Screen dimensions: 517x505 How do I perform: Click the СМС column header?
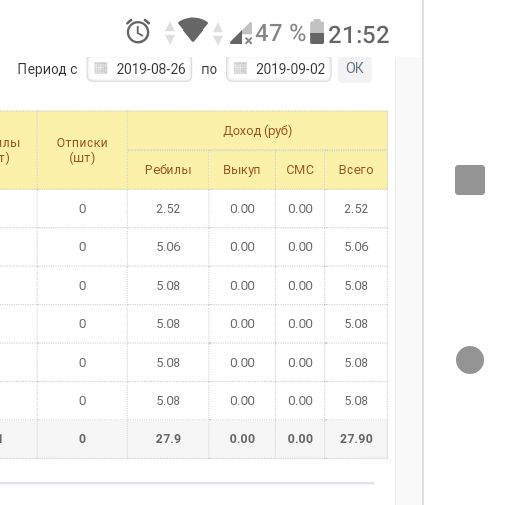[300, 170]
